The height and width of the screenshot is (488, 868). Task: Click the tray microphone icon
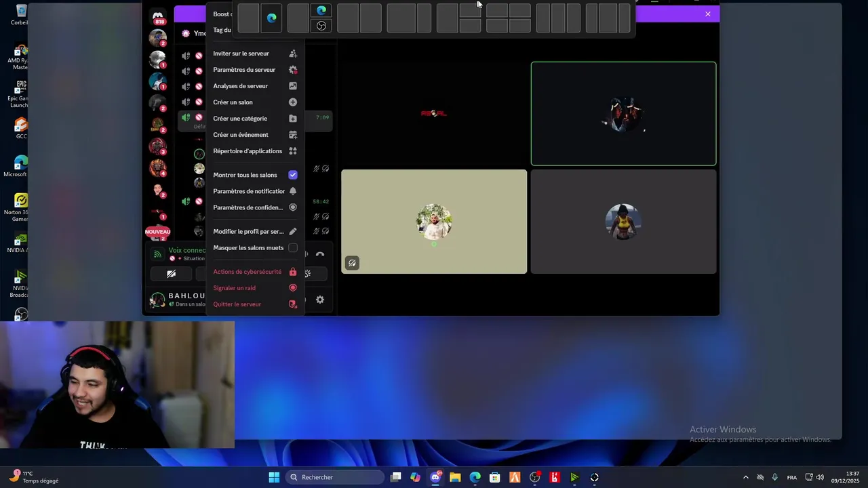[x=774, y=477]
